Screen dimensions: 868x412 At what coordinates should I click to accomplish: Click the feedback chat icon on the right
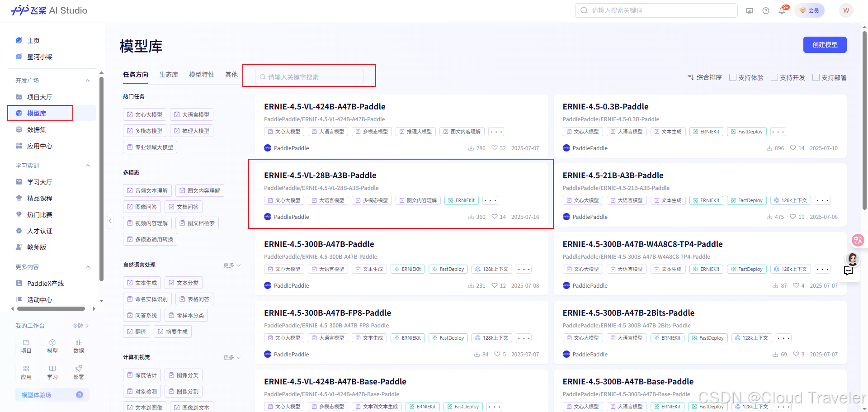click(849, 271)
